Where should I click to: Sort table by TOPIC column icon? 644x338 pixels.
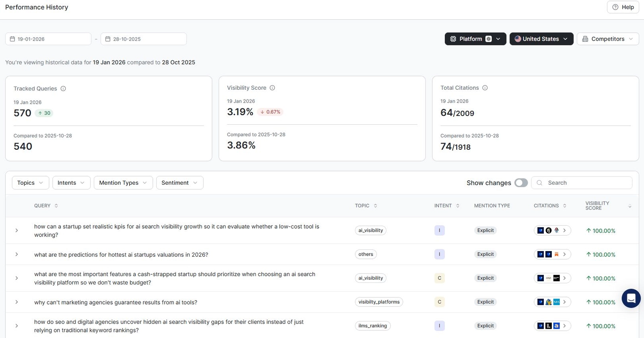coord(376,206)
